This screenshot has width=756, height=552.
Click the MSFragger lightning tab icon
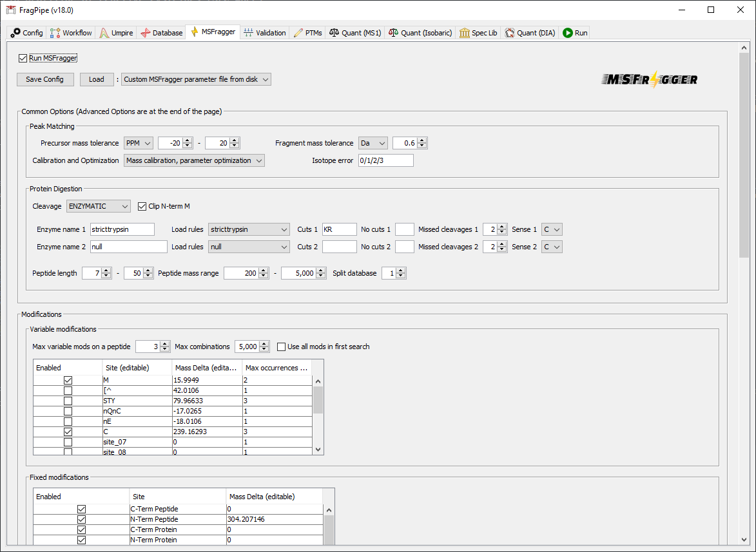pyautogui.click(x=195, y=32)
